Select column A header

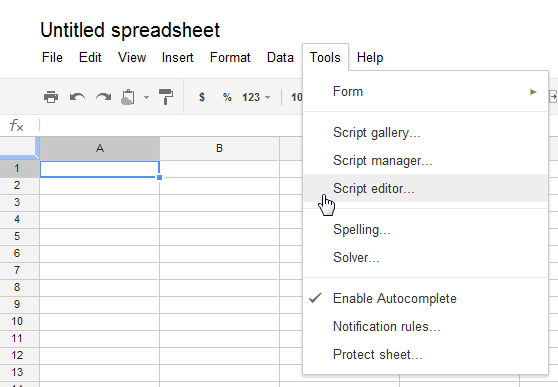click(x=100, y=148)
